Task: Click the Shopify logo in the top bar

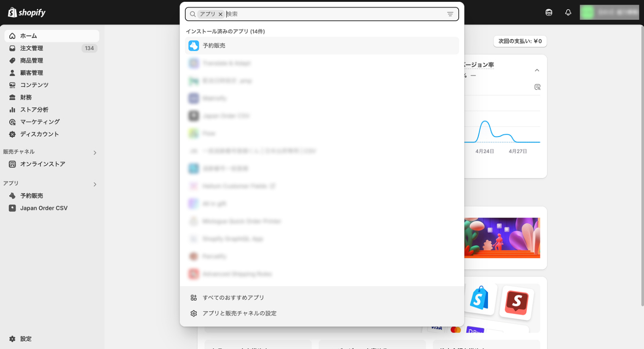Action: 27,12
